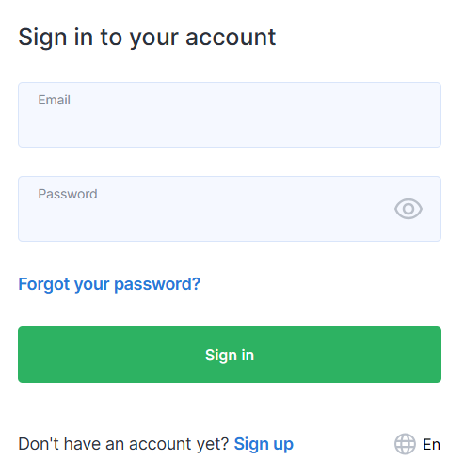This screenshot has height=476, width=464.
Task: Focus the Password input field
Action: [230, 209]
